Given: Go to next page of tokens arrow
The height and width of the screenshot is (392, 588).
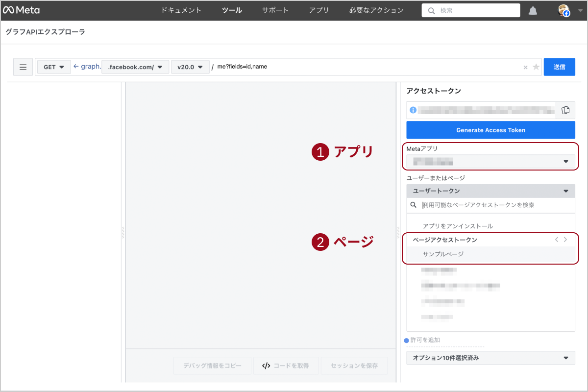Looking at the screenshot, I should coord(565,240).
